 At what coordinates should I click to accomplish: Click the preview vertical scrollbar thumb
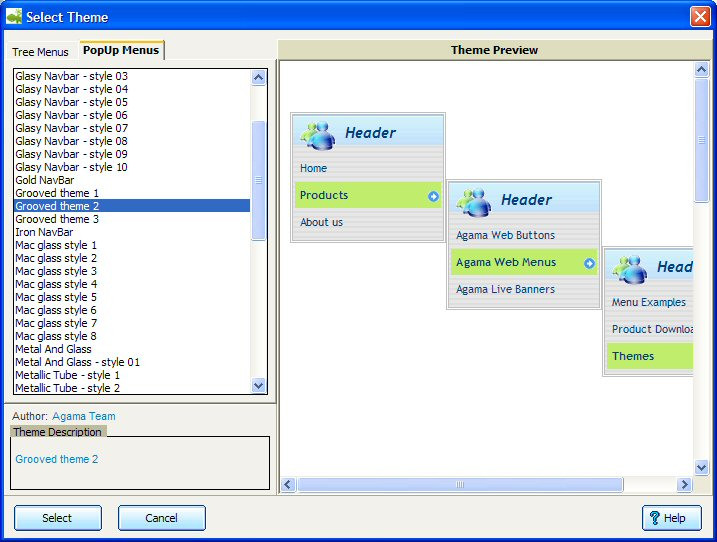click(701, 140)
